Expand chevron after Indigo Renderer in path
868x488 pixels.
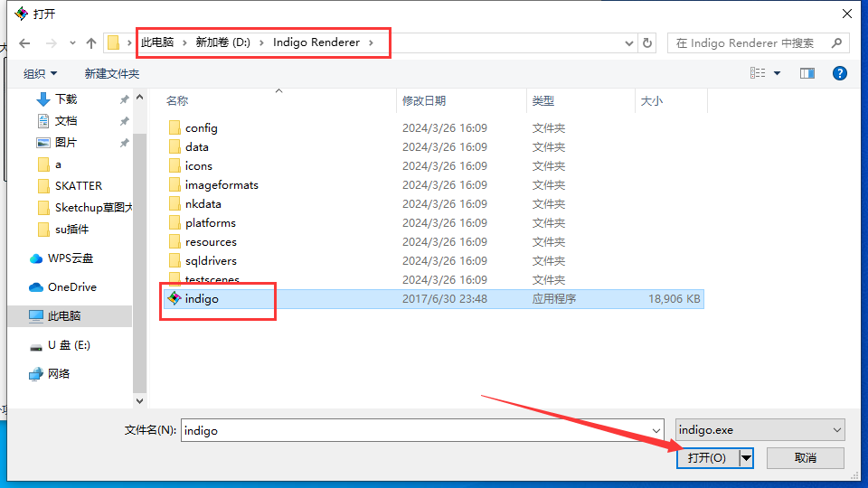tap(371, 42)
